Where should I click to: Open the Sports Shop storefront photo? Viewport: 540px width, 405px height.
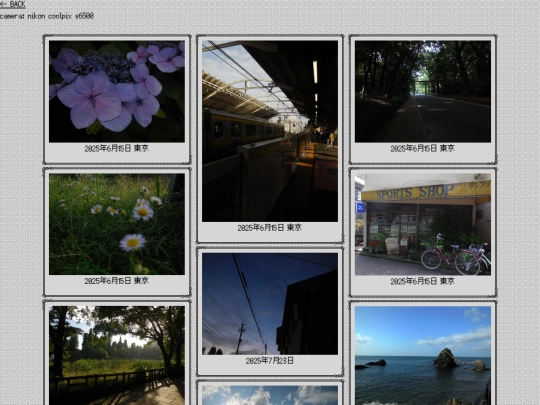(x=423, y=224)
